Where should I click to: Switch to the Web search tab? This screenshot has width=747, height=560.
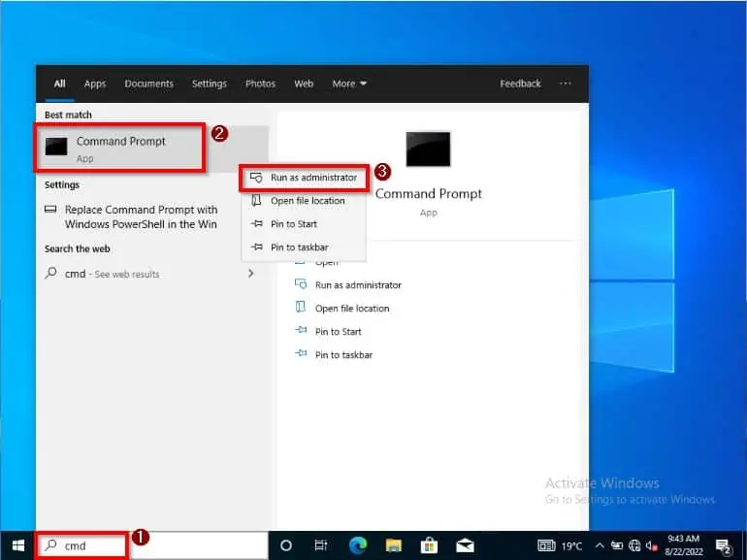pos(304,83)
